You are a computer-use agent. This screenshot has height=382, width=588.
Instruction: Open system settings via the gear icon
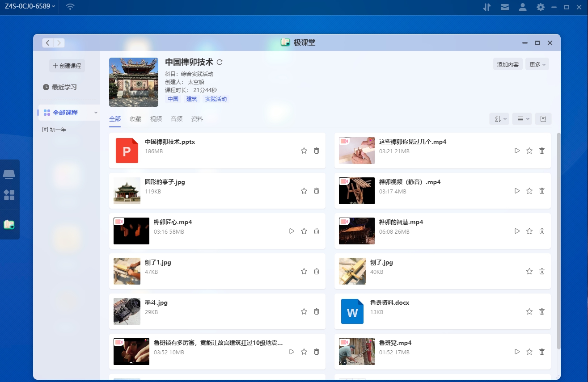(x=541, y=7)
